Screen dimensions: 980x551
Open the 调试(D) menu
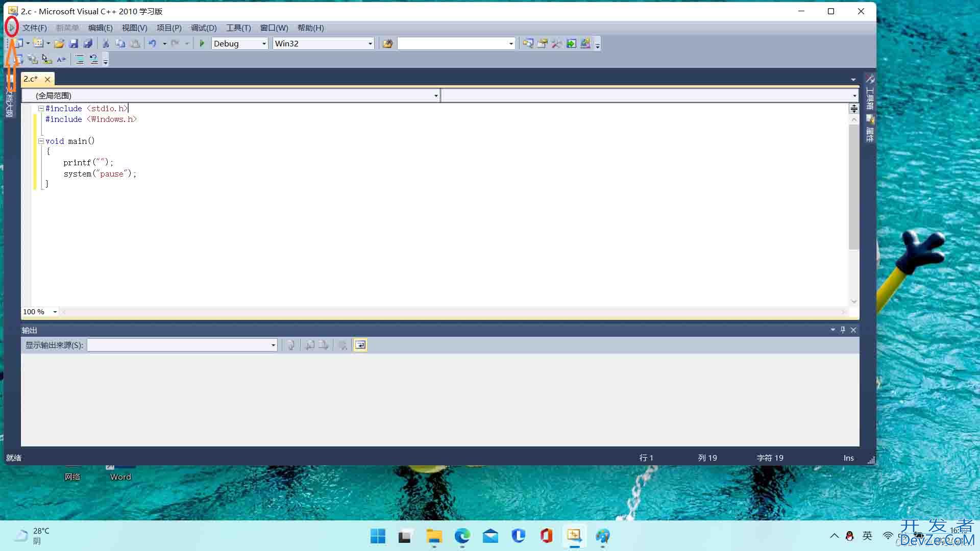tap(204, 28)
